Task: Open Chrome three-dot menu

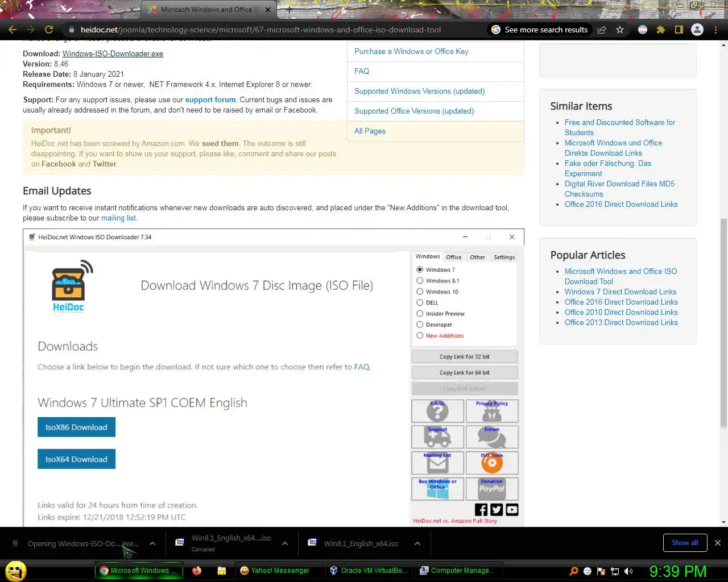Action: [715, 30]
